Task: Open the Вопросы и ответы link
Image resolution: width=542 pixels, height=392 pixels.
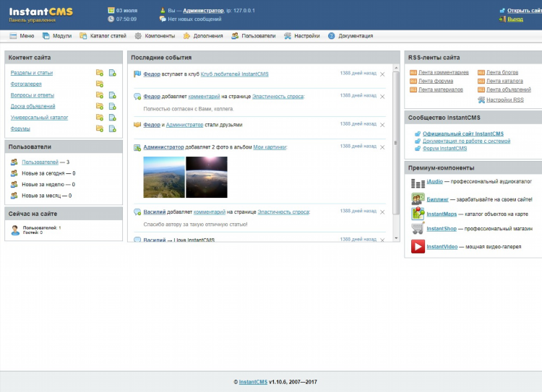Action: [32, 95]
